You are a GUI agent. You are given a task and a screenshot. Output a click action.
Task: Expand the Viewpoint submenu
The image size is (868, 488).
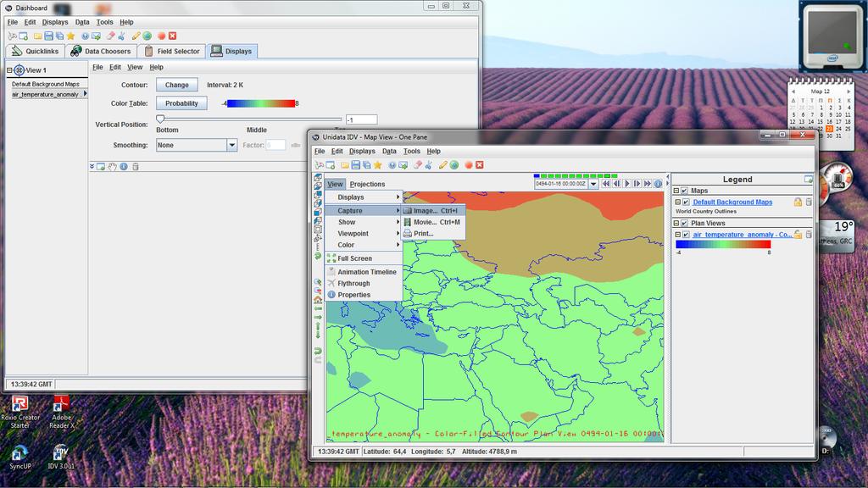pyautogui.click(x=363, y=234)
